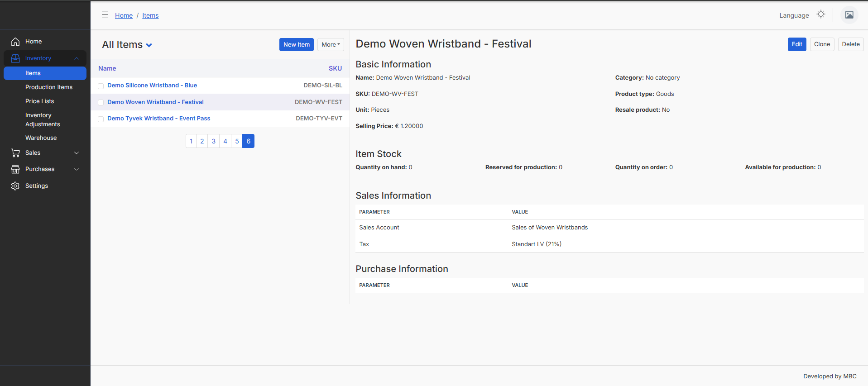
Task: Open Price Lists in sidebar
Action: [39, 101]
